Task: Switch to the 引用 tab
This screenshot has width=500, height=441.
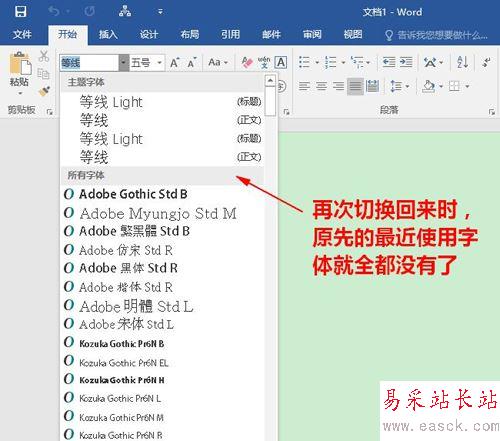Action: (230, 34)
